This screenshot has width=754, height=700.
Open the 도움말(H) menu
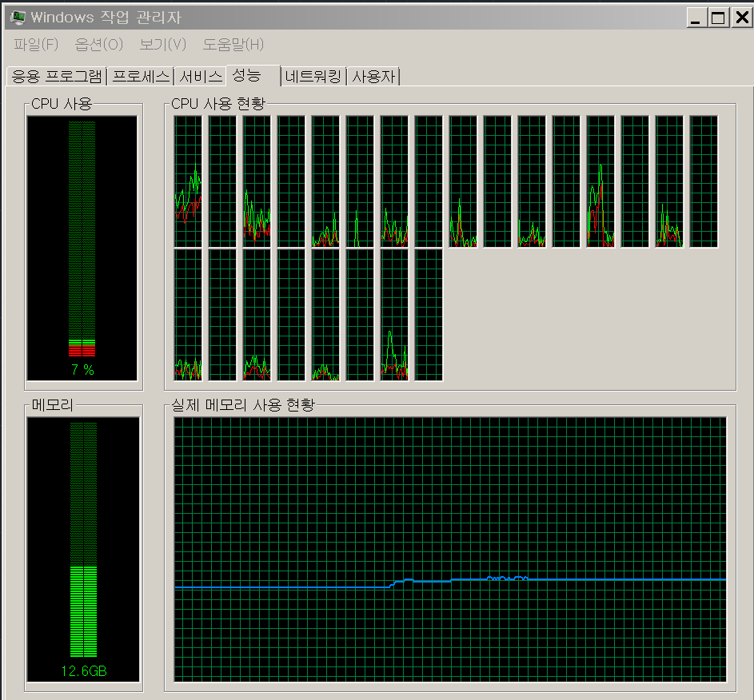(233, 45)
